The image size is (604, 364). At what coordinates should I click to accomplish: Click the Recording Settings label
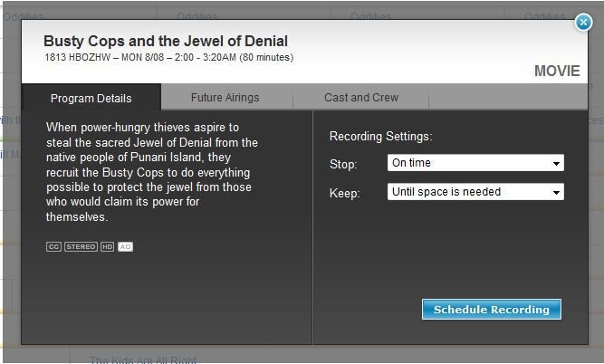[381, 137]
